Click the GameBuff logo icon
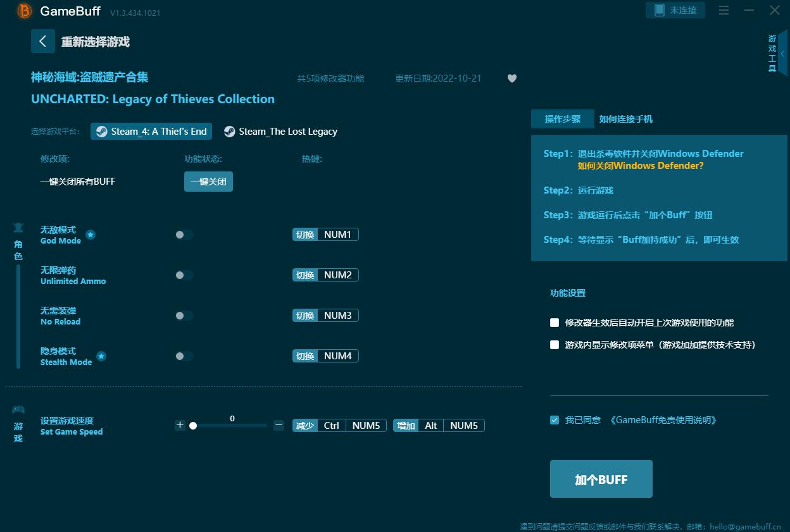This screenshot has height=532, width=790. pyautogui.click(x=24, y=11)
